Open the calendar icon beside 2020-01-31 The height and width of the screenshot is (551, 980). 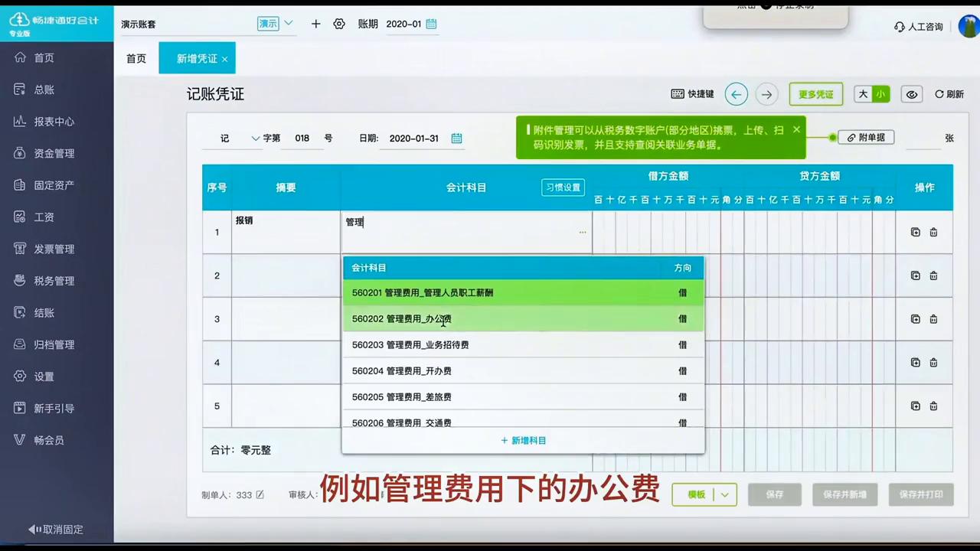[456, 138]
